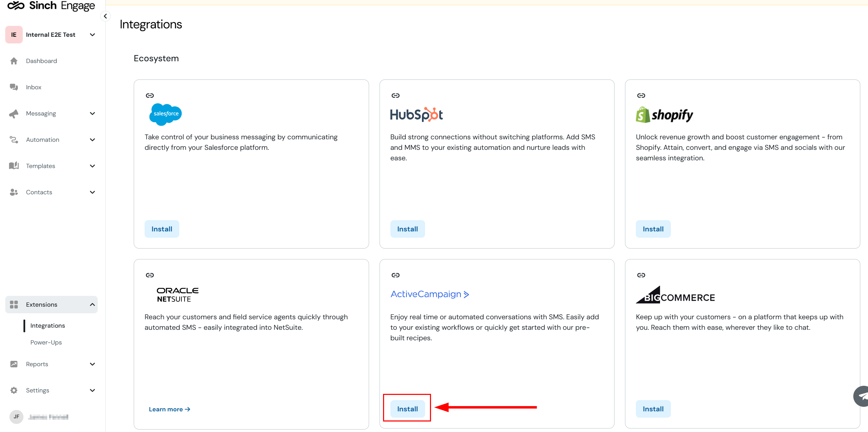Click the blurred user name at sidebar bottom
The image size is (868, 432).
pos(48,417)
